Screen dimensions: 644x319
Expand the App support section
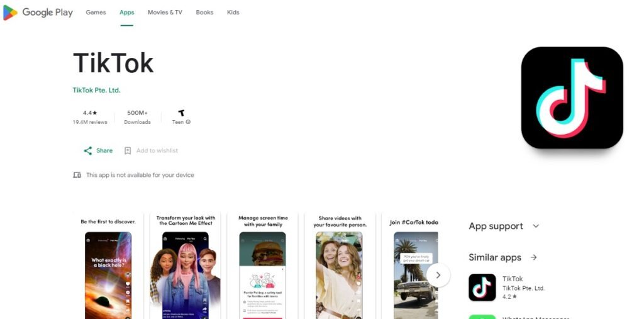[536, 226]
